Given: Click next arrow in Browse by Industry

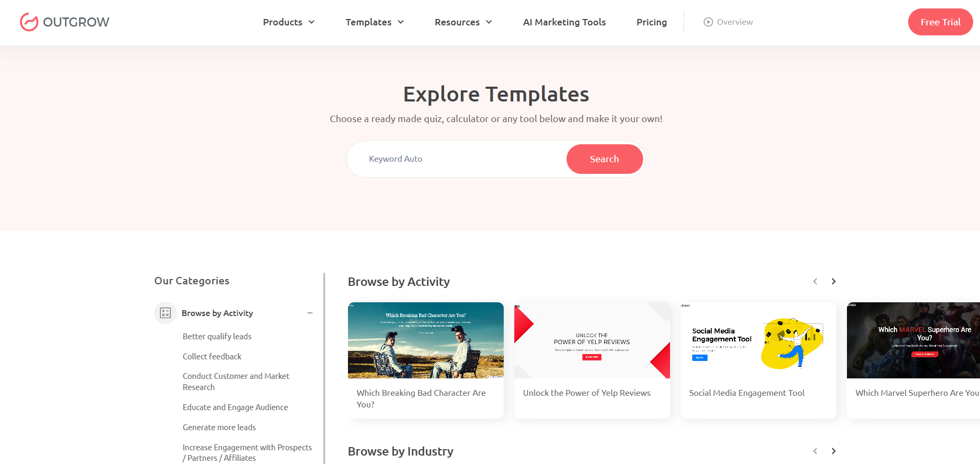Looking at the screenshot, I should click(833, 451).
